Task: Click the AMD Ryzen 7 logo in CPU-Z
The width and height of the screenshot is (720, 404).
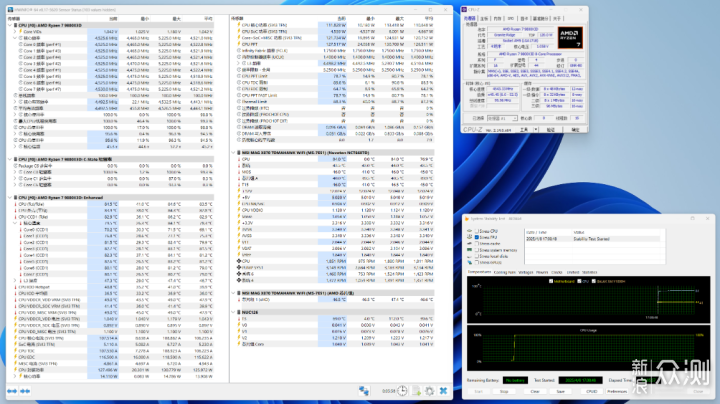Action: 570,38
